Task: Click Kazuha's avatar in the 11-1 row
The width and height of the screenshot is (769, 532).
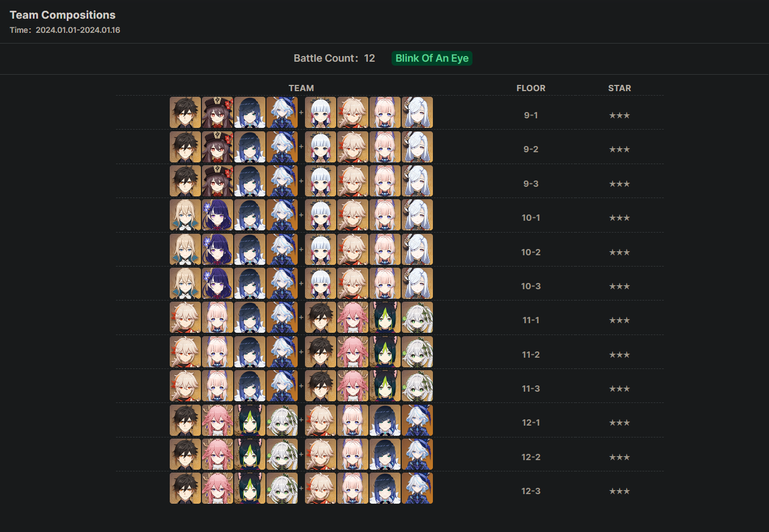Action: click(185, 318)
